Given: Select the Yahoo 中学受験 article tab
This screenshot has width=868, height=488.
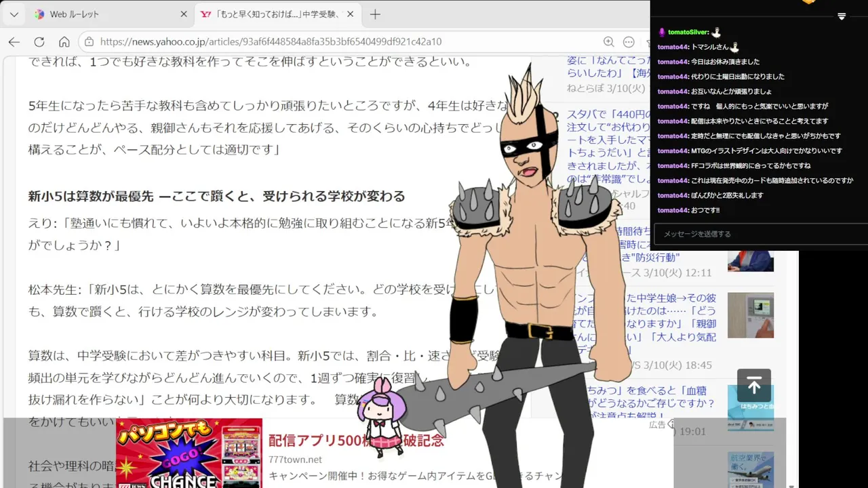Looking at the screenshot, I should coord(278,14).
